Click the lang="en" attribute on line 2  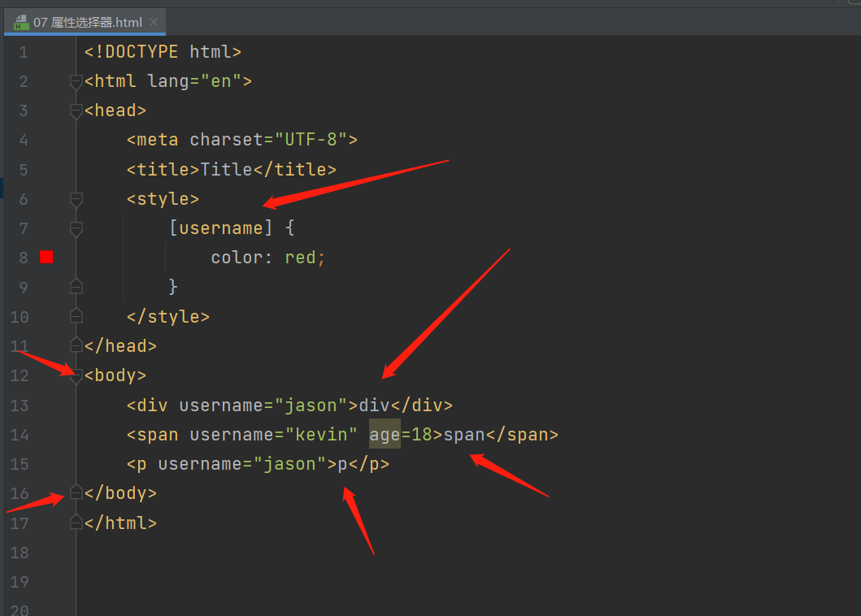[194, 81]
